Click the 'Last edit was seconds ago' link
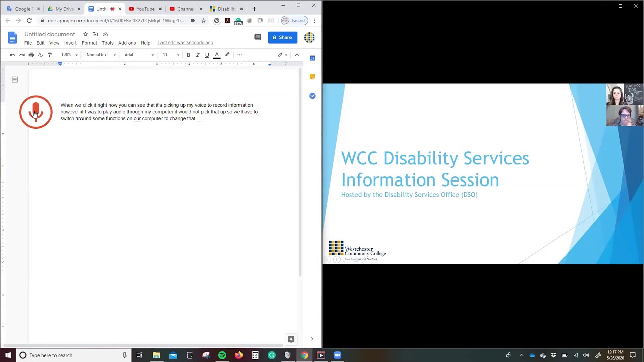The image size is (644, 362). pyautogui.click(x=185, y=43)
